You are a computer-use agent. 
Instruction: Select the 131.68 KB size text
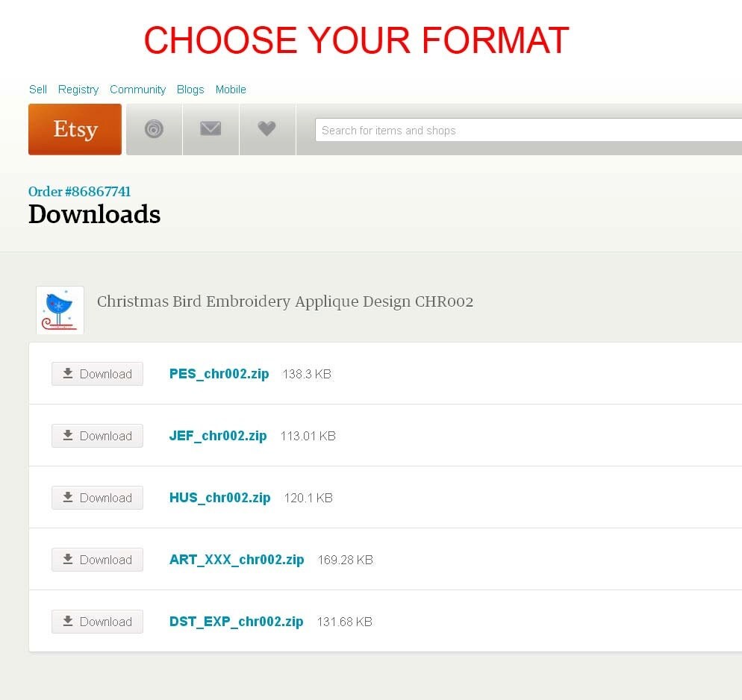pyautogui.click(x=345, y=622)
